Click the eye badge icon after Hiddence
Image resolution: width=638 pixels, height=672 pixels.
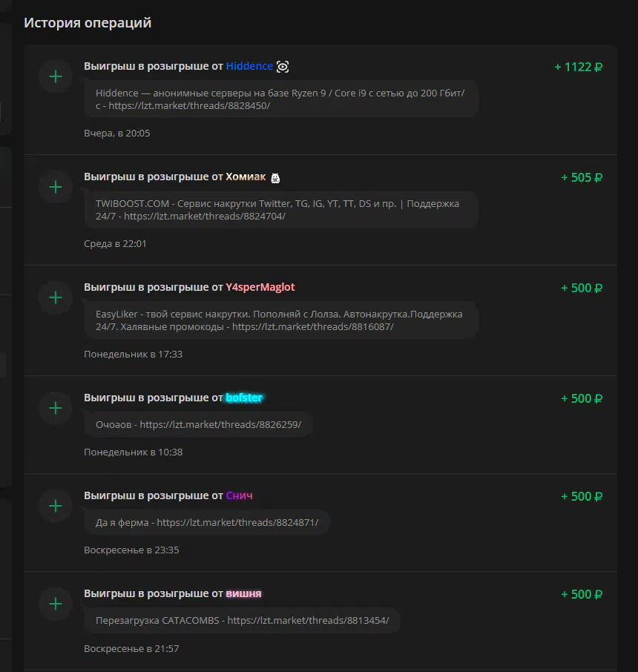click(x=283, y=67)
